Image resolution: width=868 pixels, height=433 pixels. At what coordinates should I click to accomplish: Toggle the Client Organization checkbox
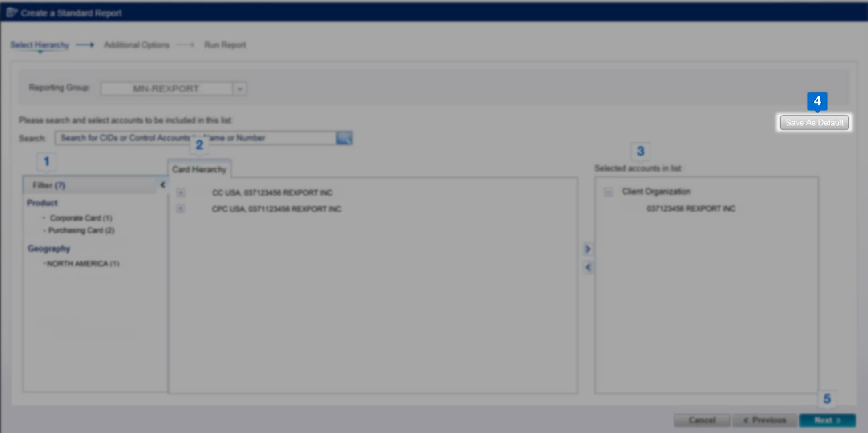pyautogui.click(x=607, y=192)
